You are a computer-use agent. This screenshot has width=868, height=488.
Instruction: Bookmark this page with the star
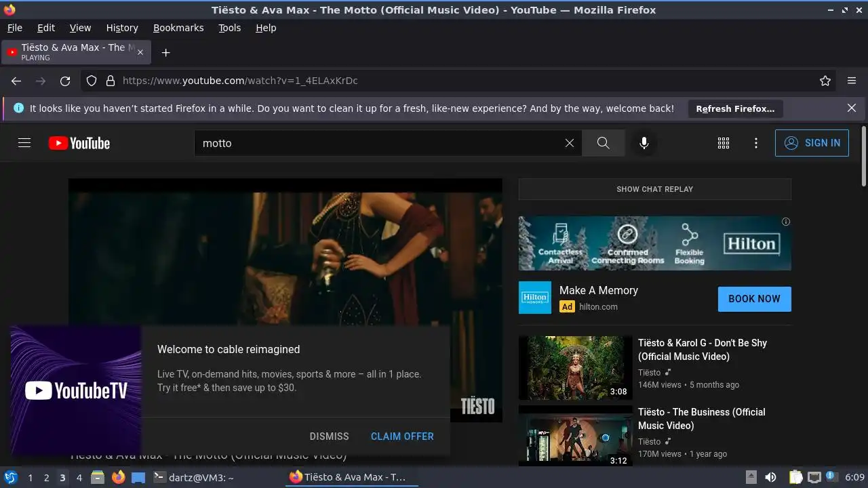[825, 81]
